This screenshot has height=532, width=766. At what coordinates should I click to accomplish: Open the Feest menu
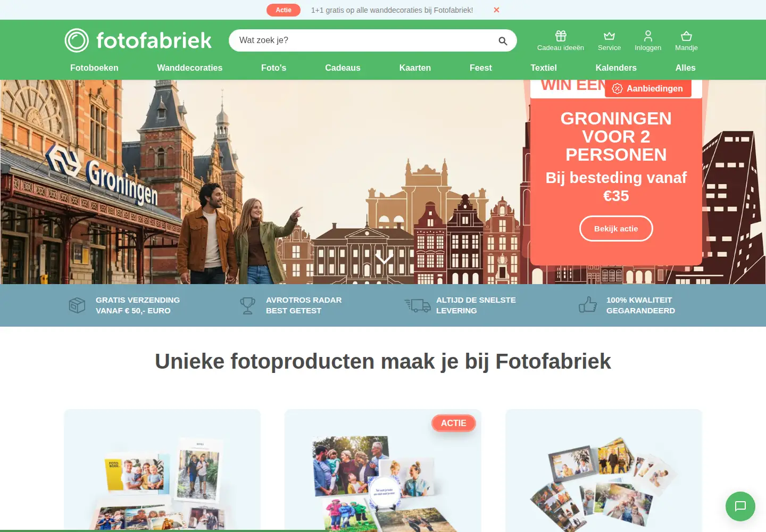tap(481, 68)
